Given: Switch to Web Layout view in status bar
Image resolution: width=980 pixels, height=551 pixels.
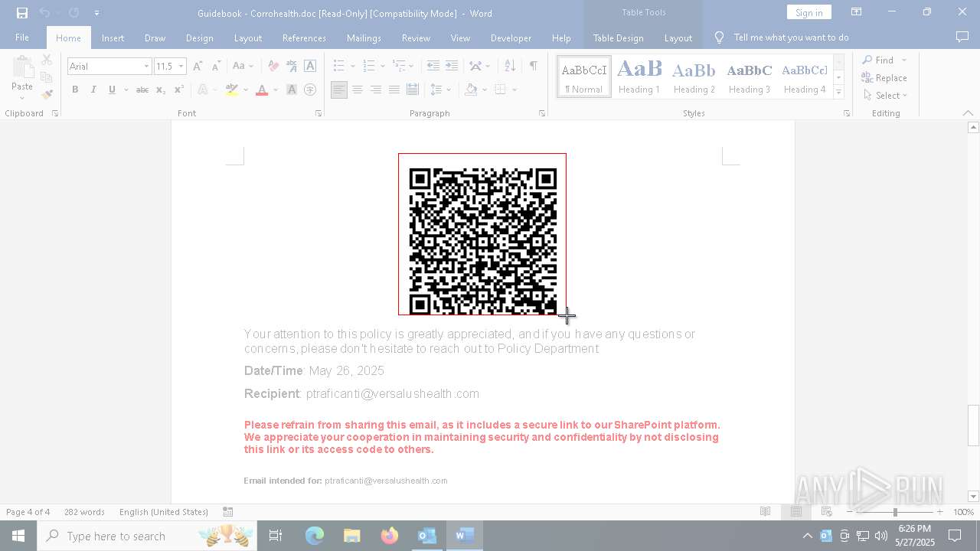Looking at the screenshot, I should point(826,512).
